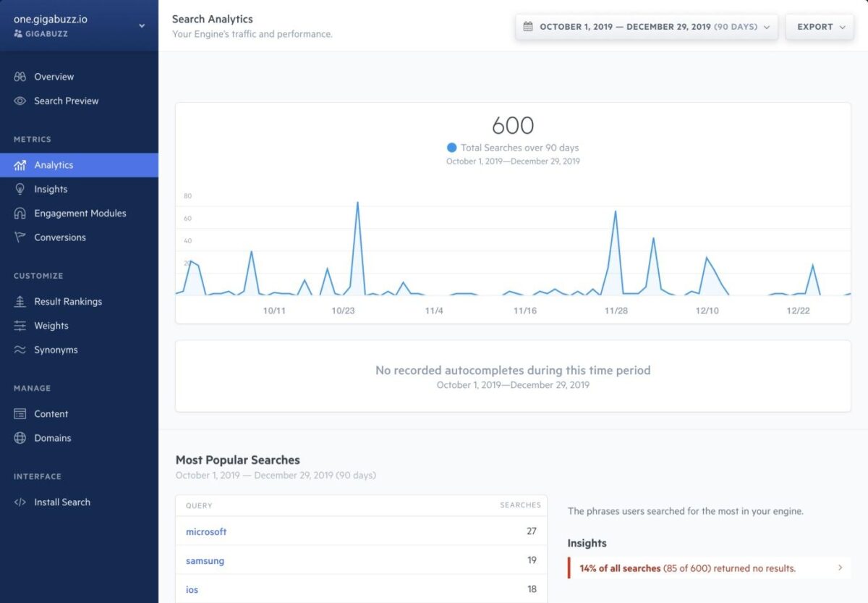Navigate to the Search Preview section
The height and width of the screenshot is (603, 868).
65,101
